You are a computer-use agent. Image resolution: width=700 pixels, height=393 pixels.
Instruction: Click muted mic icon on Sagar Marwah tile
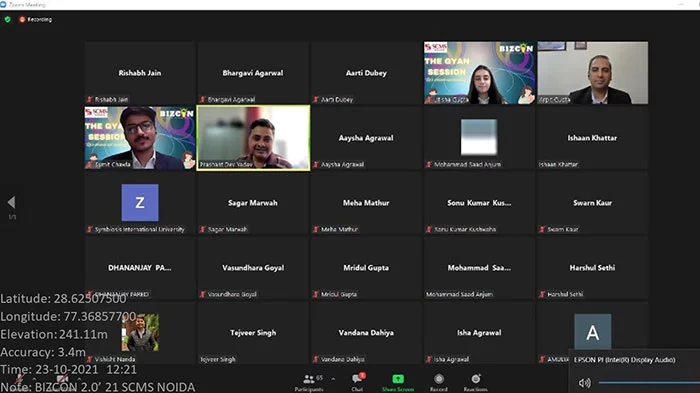[x=203, y=229]
